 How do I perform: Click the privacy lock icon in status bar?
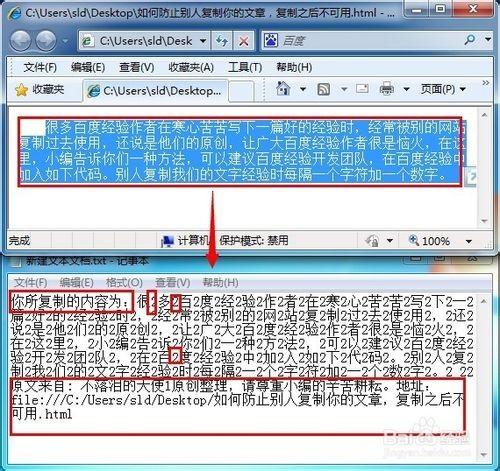(372, 240)
